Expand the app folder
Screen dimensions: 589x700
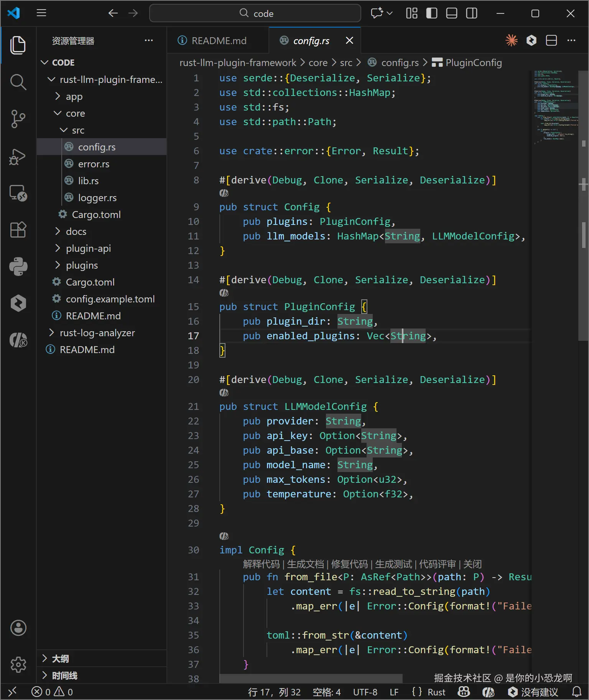[102, 96]
